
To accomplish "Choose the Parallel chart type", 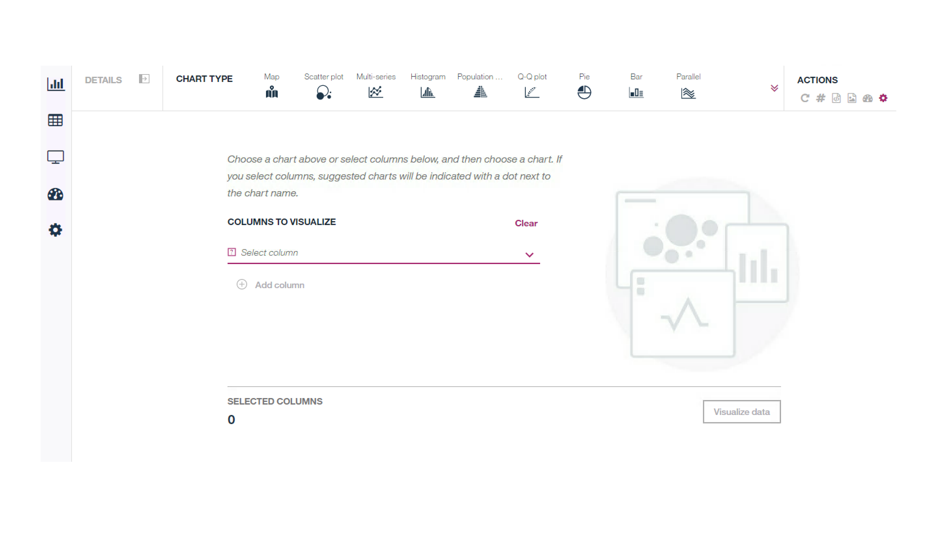I will pyautogui.click(x=688, y=92).
